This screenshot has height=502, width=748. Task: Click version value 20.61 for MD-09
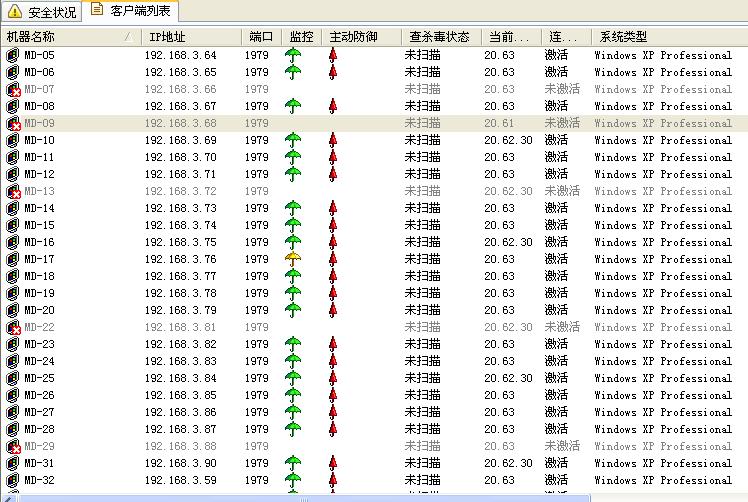click(499, 123)
